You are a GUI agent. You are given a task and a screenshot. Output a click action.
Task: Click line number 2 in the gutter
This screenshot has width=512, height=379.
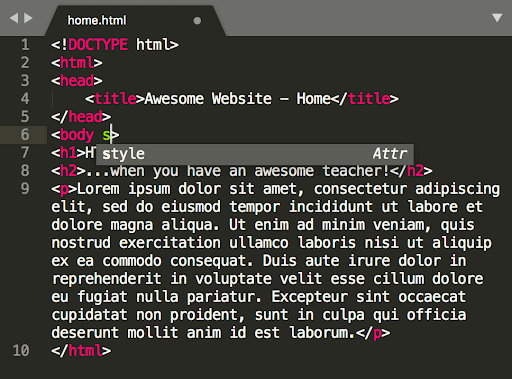25,63
